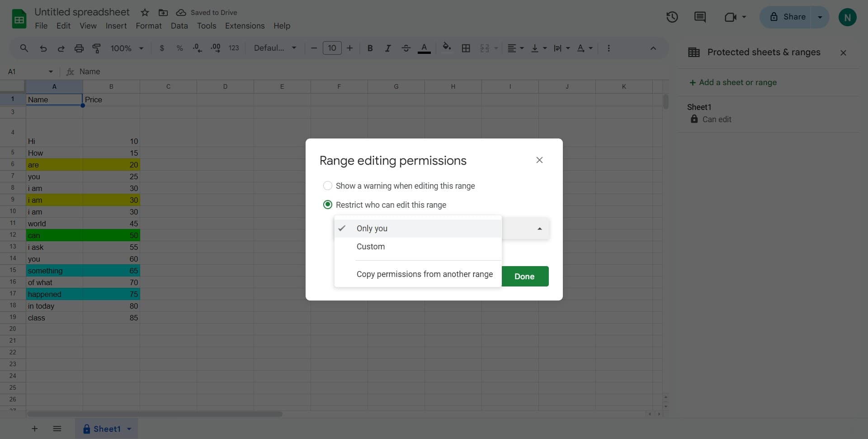Collapse the permissions dropdown arrow
The image size is (868, 439).
(539, 229)
